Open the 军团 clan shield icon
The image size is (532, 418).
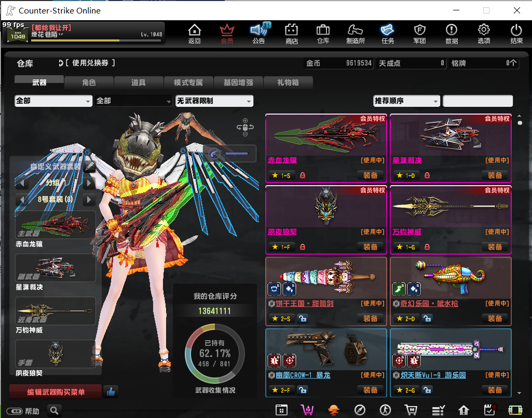coord(420,33)
